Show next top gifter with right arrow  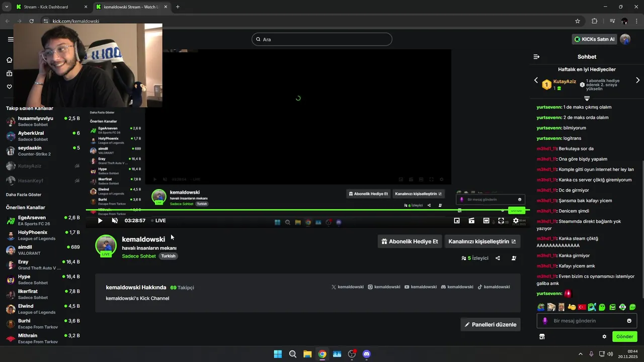637,80
